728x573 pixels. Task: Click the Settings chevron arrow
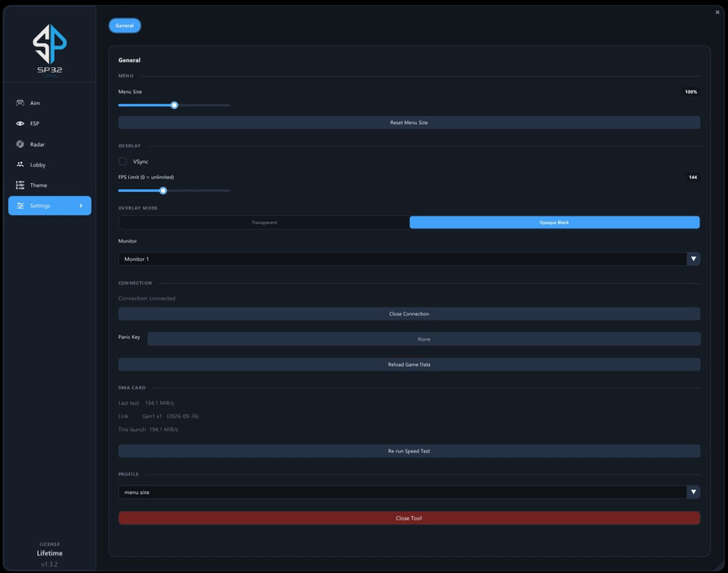coord(81,206)
